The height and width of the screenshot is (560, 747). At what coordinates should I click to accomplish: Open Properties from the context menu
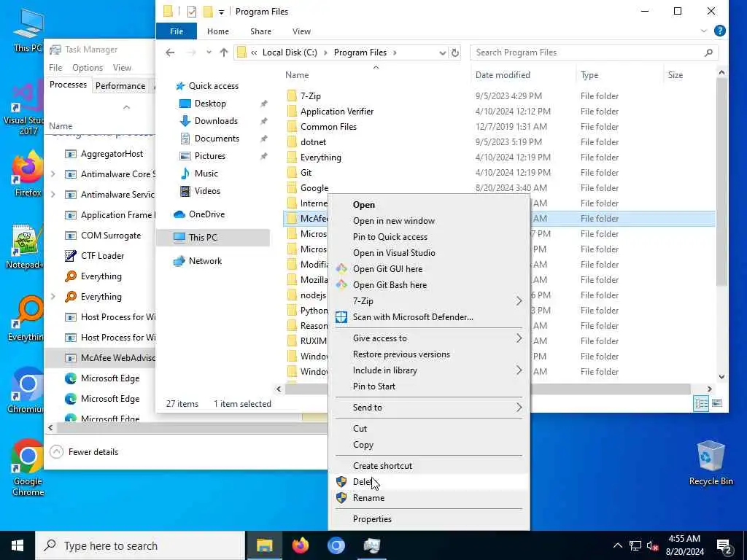pos(428,519)
